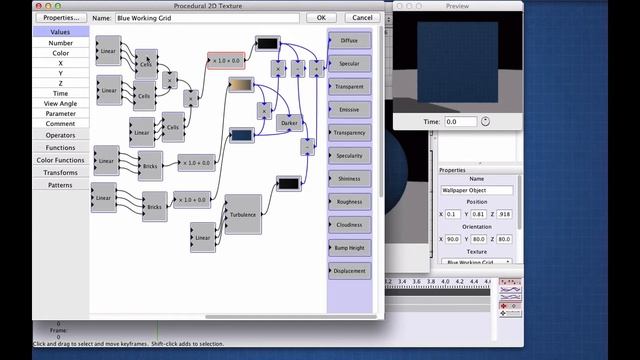
Task: Pick the Z value module
Action: point(60,83)
